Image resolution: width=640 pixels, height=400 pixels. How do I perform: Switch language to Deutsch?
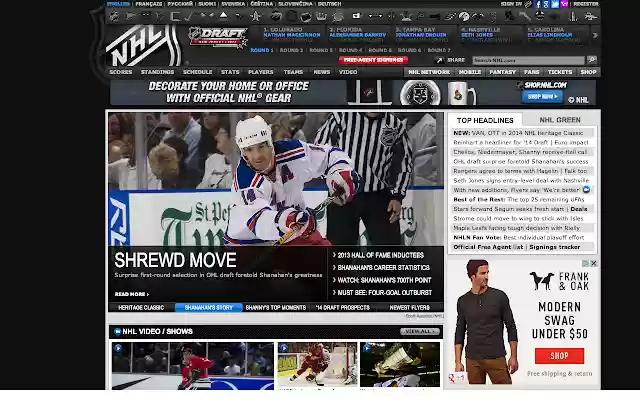click(329, 4)
